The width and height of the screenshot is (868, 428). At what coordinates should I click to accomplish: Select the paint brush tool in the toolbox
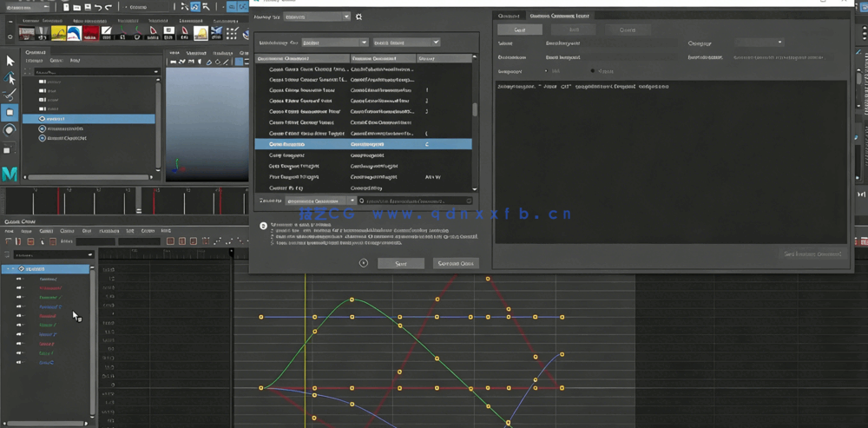pyautogui.click(x=10, y=95)
